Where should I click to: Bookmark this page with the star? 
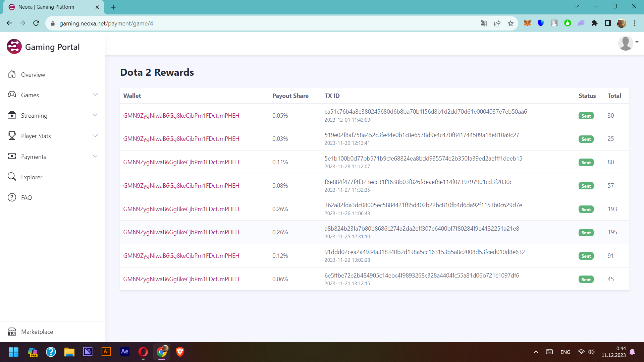tap(511, 23)
